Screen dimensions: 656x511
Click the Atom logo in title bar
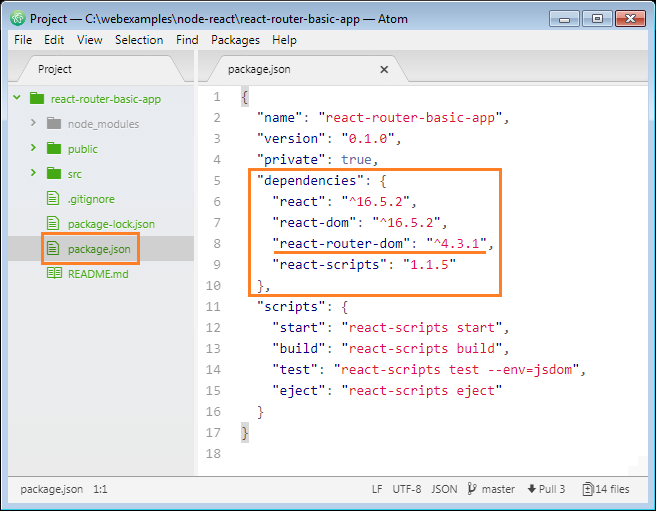[18, 18]
